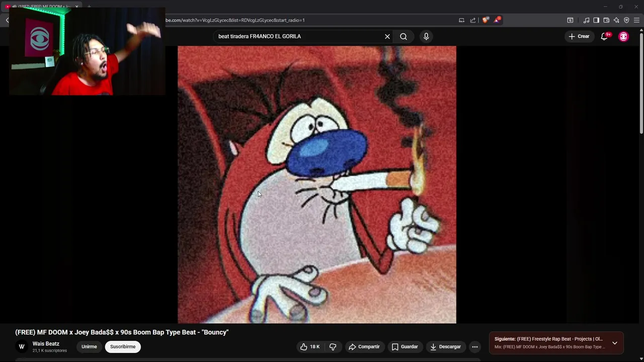Viewport: 644px width, 362px height.
Task: Click the video title text
Action: tap(122, 332)
